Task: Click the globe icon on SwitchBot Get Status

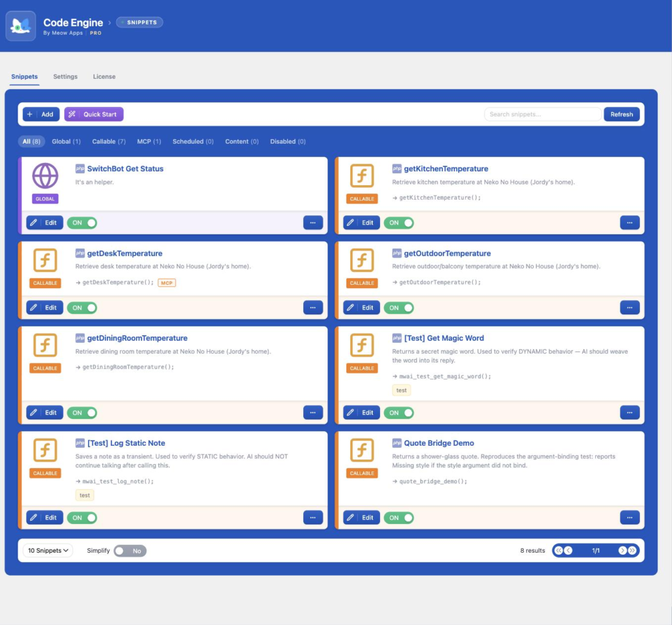Action: pos(45,176)
